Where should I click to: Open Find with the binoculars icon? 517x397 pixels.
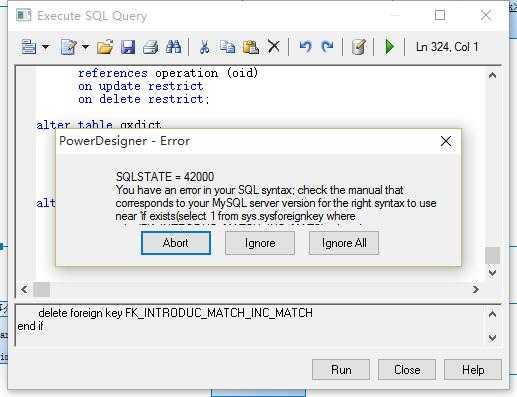[173, 47]
